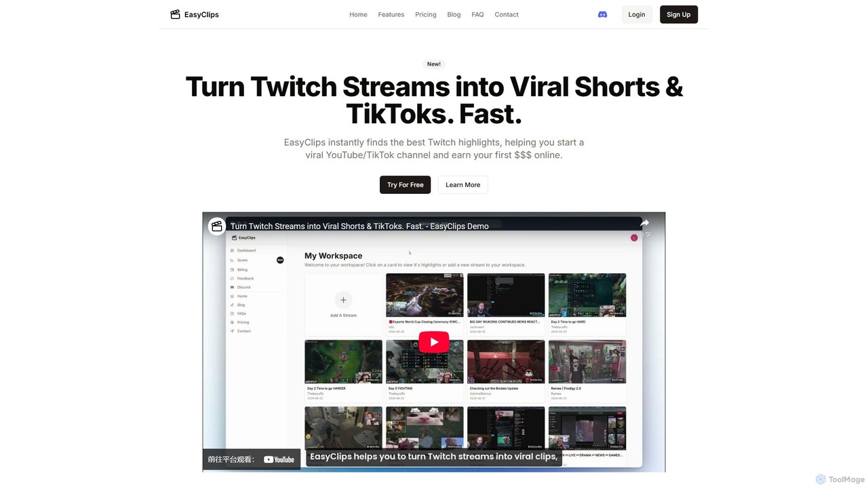Viewport: 868px width, 488px height.
Task: Click the Try For Free button
Action: (405, 184)
